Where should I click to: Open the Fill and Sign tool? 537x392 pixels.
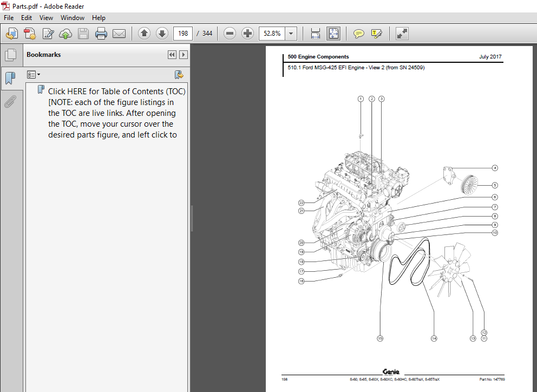coord(48,34)
